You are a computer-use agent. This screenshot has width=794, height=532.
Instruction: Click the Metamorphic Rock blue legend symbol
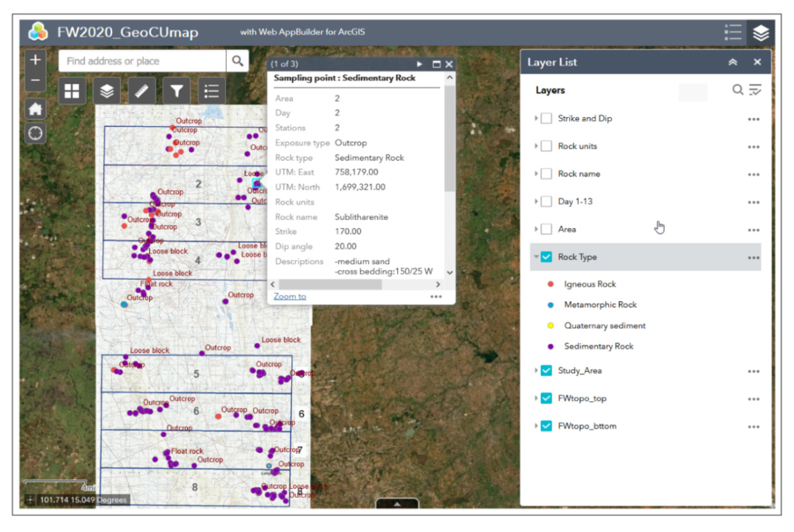tap(550, 305)
